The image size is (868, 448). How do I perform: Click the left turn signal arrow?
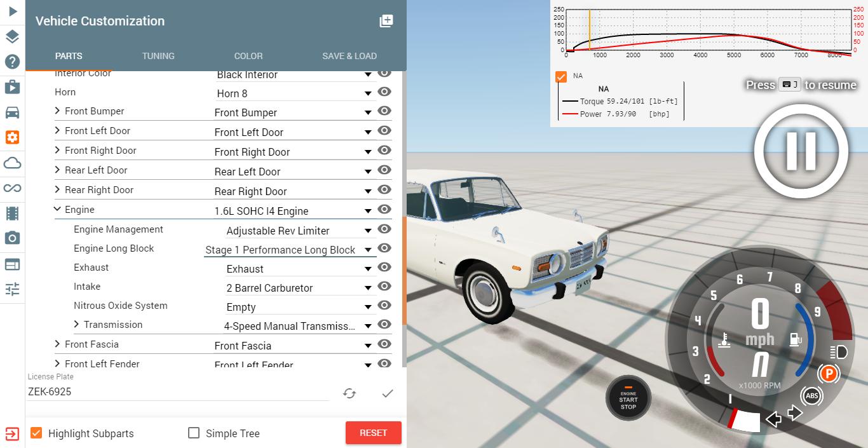[x=773, y=419]
